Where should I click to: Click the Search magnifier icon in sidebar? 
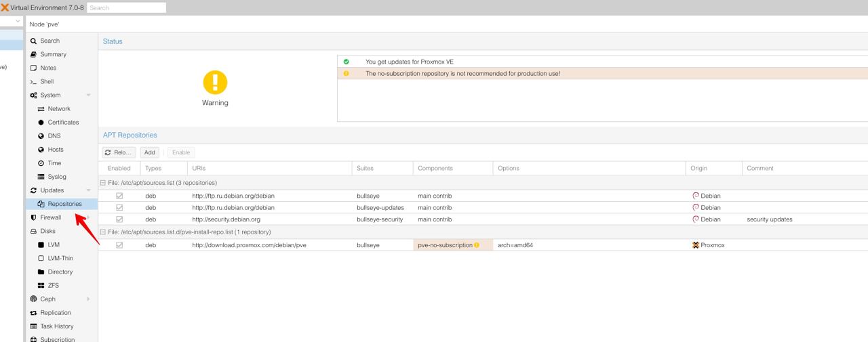(x=33, y=41)
